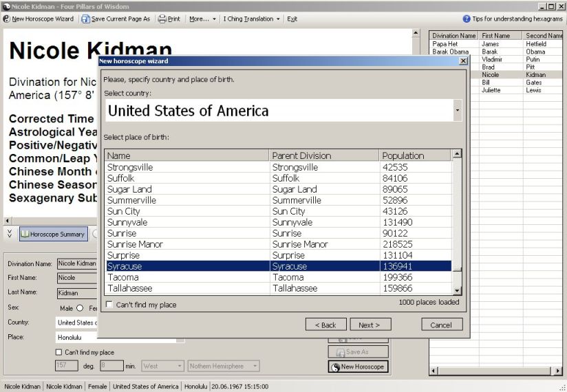The width and height of the screenshot is (567, 392).
Task: Toggle Can't find my place below Place field
Action: point(58,352)
